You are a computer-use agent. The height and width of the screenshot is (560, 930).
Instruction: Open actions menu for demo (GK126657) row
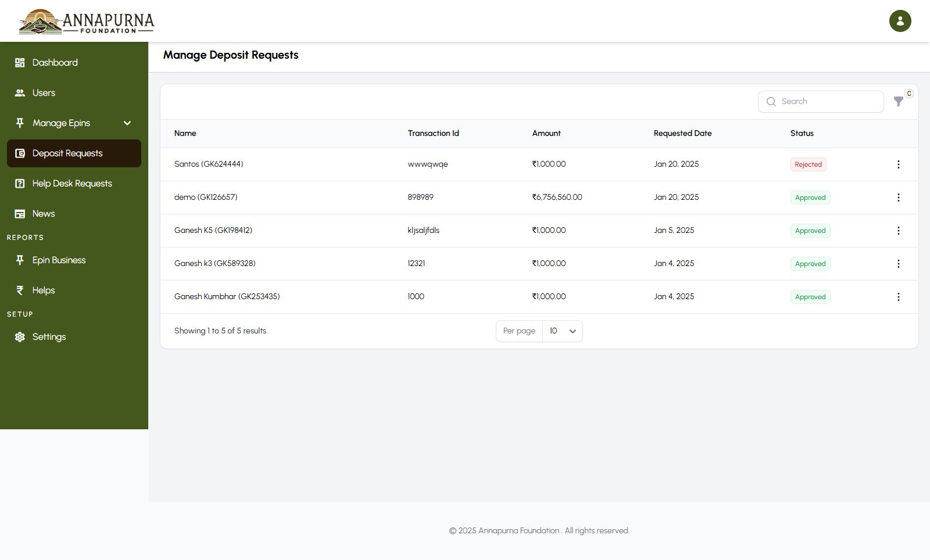898,198
